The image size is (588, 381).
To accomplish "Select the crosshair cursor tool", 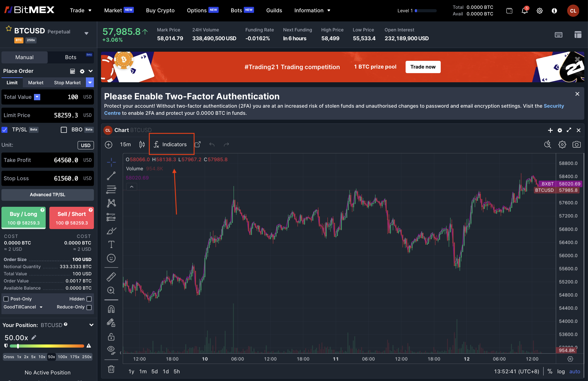I will point(111,162).
